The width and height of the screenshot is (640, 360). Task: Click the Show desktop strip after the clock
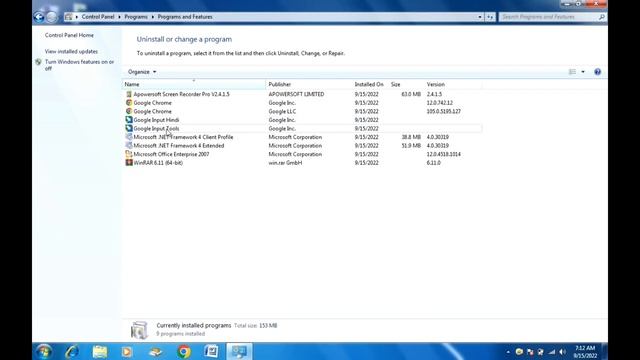click(x=604, y=351)
